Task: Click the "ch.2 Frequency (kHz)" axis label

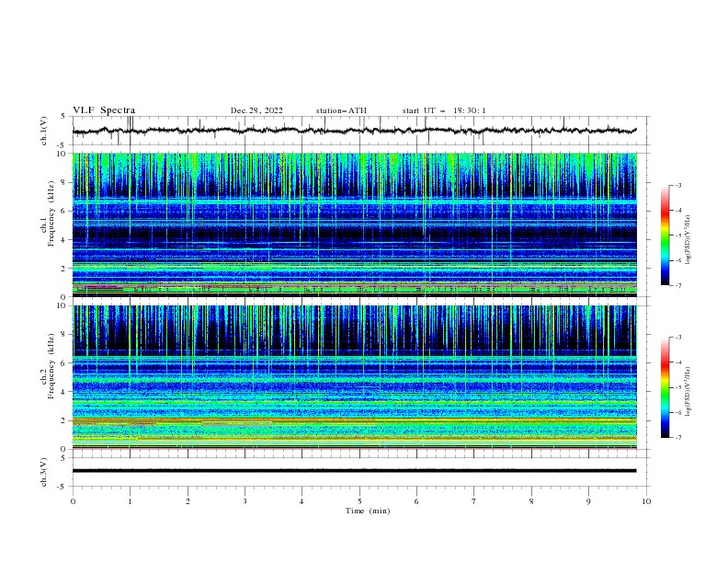Action: [48, 365]
